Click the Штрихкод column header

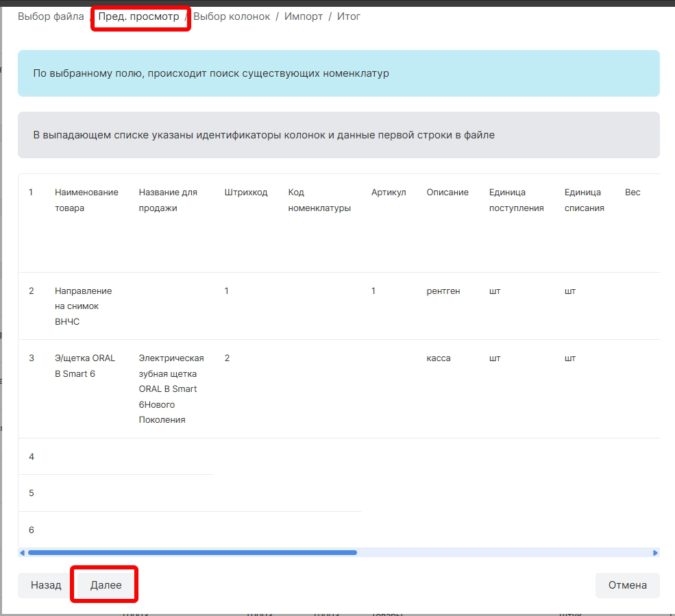245,193
